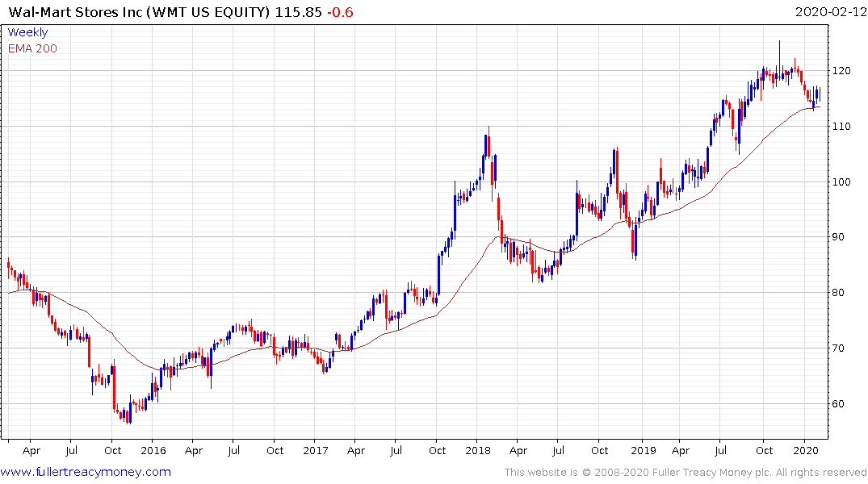Select the last price value 115.85
The width and height of the screenshot is (868, 484).
[x=299, y=12]
